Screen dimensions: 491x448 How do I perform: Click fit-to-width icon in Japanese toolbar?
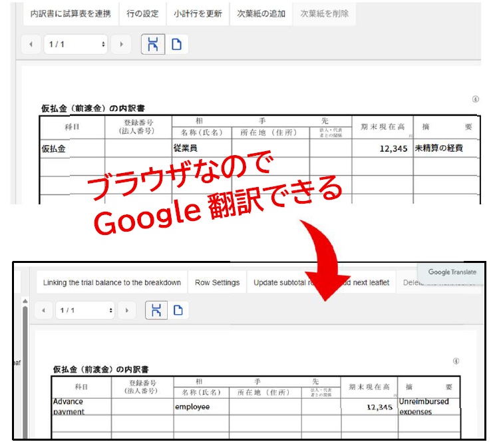153,45
